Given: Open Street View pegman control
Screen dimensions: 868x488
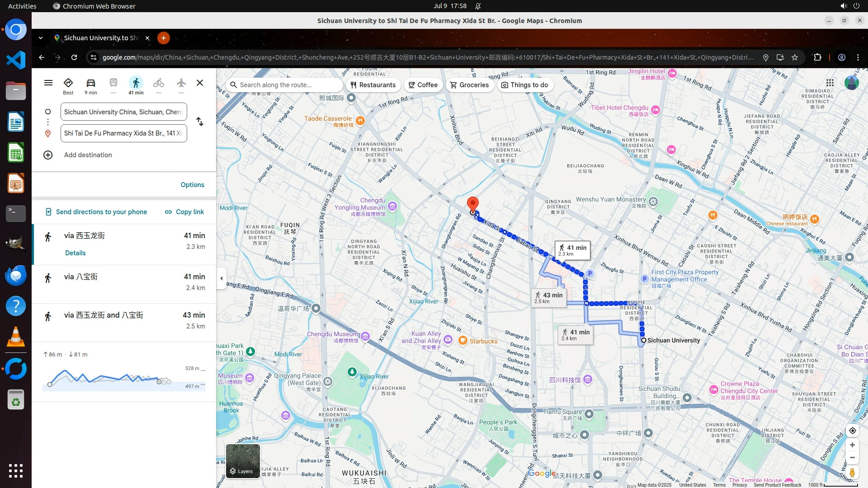Looking at the screenshot, I should coord(852,473).
